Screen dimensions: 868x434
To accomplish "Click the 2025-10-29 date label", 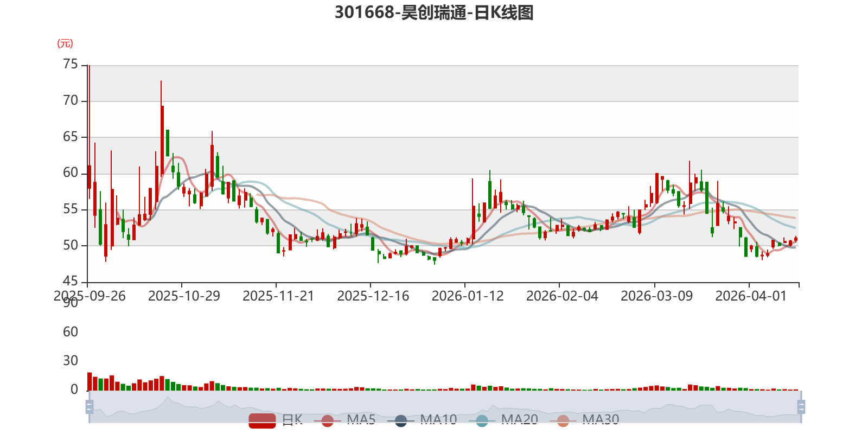I will click(184, 296).
